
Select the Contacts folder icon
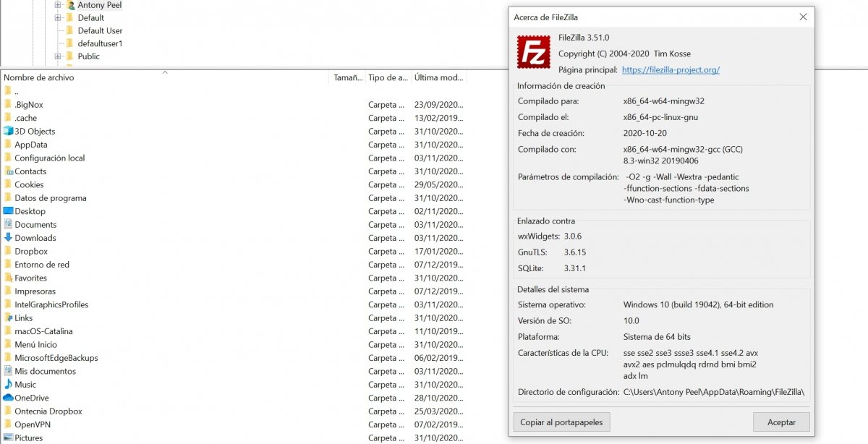coord(8,171)
